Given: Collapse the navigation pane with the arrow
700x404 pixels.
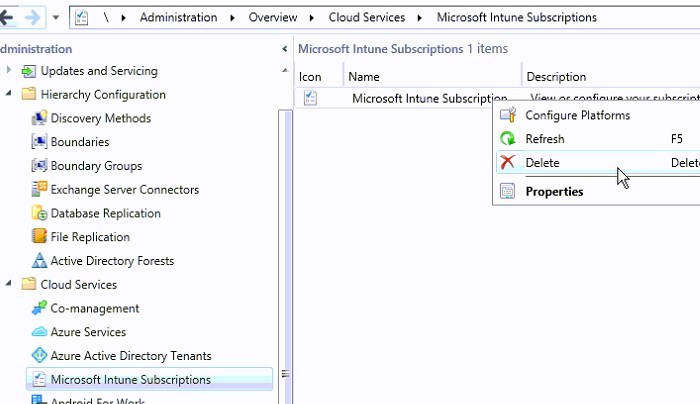Looking at the screenshot, I should click(285, 49).
